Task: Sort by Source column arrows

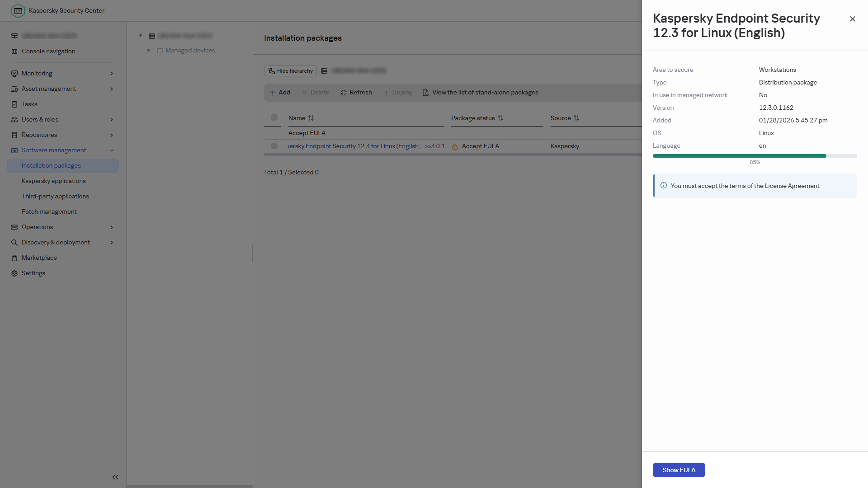Action: pos(576,118)
